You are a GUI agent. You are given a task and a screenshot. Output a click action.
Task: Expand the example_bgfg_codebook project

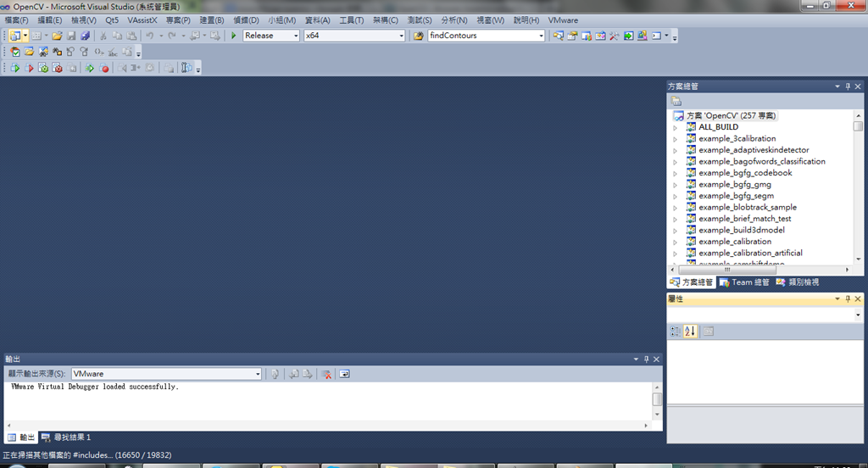675,173
